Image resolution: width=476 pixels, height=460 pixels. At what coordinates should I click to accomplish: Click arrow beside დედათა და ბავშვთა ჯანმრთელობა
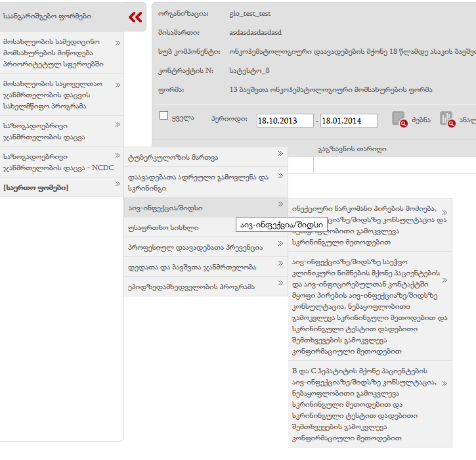(x=280, y=264)
